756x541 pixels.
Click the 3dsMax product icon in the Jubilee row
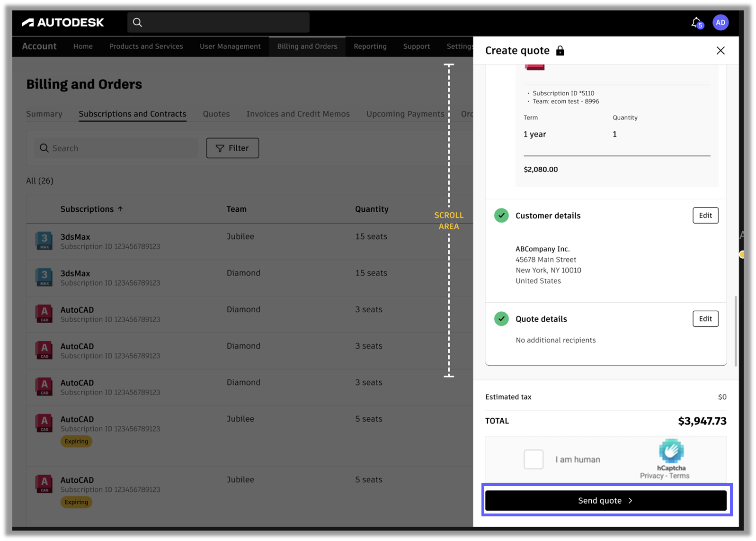(x=44, y=241)
